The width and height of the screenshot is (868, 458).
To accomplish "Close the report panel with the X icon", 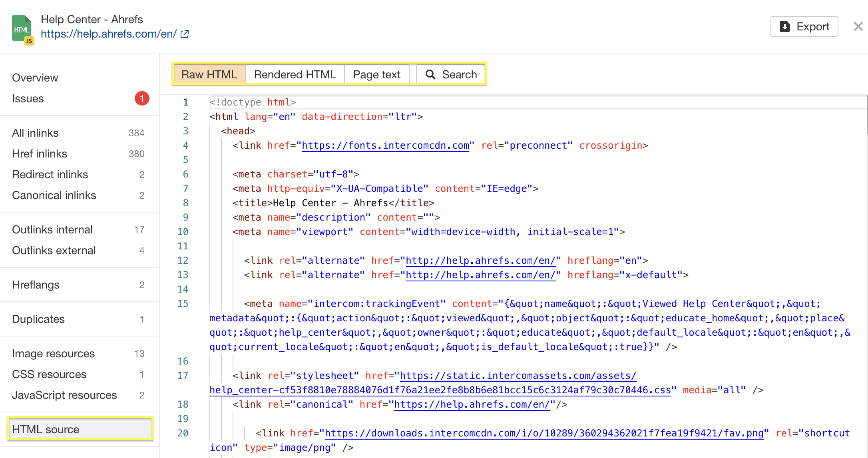I will (x=858, y=26).
